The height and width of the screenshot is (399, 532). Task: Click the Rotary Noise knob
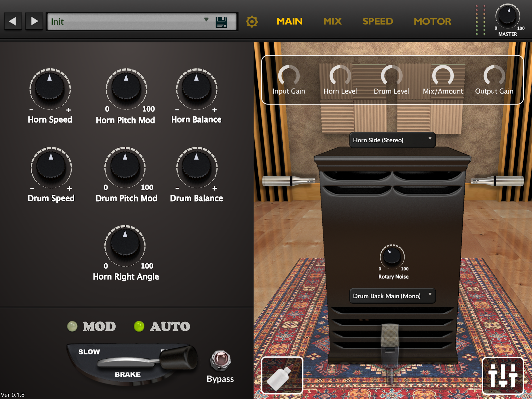click(x=392, y=257)
